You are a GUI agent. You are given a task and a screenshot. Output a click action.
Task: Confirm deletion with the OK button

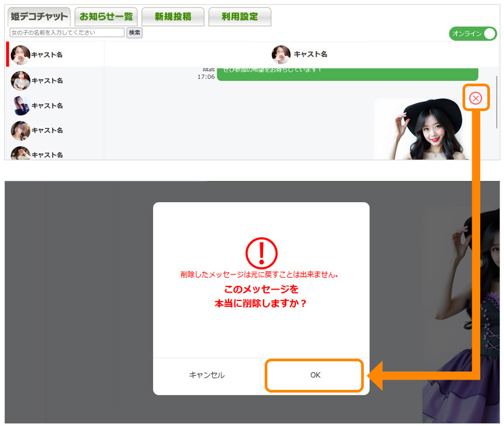tap(315, 375)
